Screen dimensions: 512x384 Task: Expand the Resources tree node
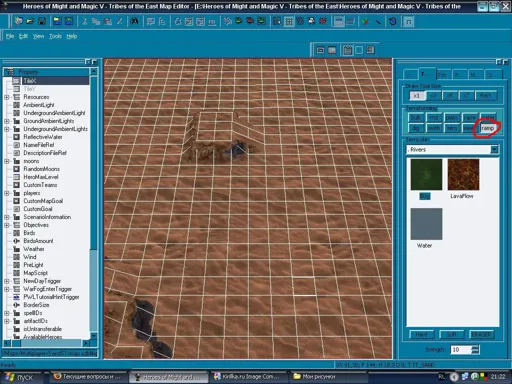[7, 97]
